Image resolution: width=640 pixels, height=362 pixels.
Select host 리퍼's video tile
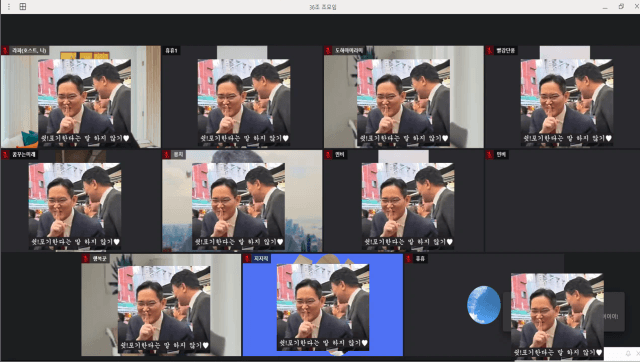81,97
